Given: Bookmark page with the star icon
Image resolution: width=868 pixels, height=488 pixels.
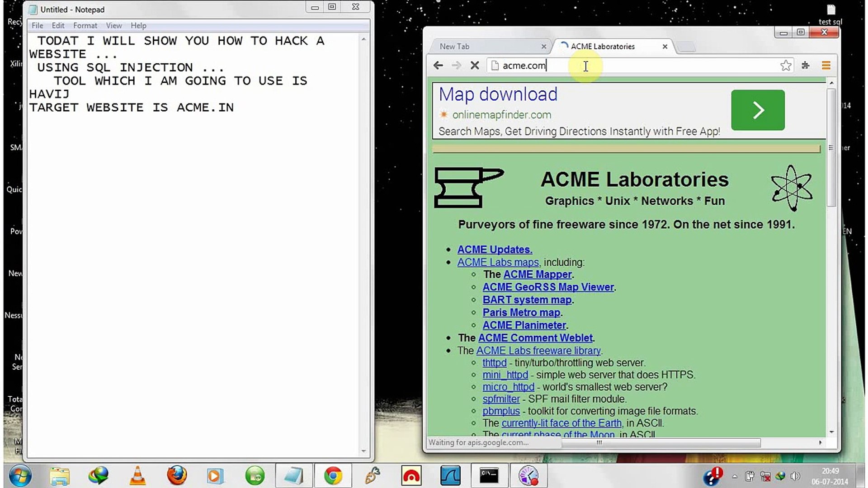Looking at the screenshot, I should tap(786, 66).
